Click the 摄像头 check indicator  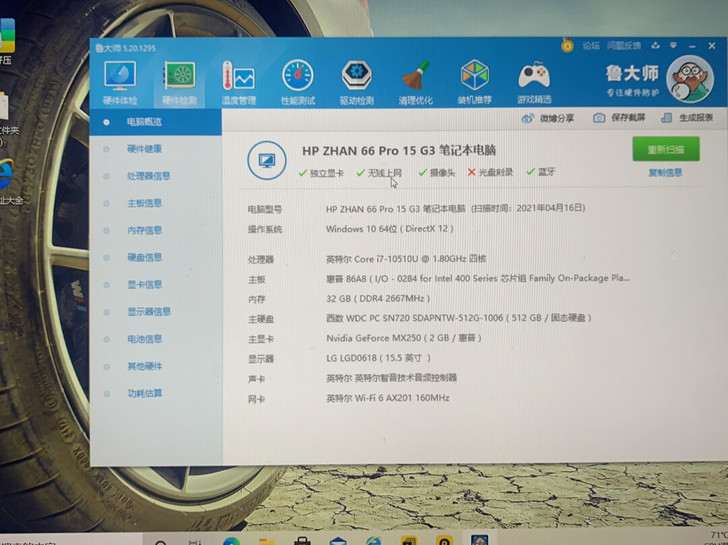coord(436,173)
